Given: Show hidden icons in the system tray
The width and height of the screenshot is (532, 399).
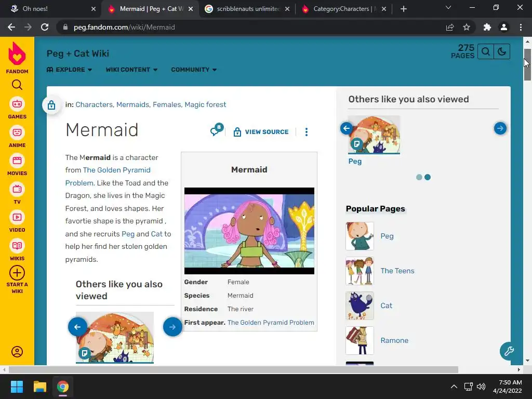Looking at the screenshot, I should [x=454, y=387].
